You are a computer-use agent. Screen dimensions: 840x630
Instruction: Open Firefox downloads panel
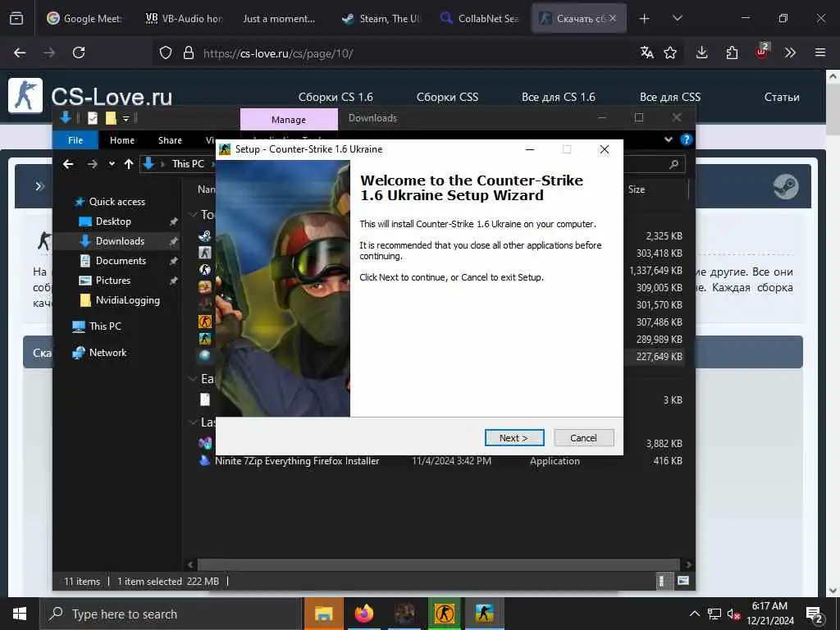pos(702,52)
